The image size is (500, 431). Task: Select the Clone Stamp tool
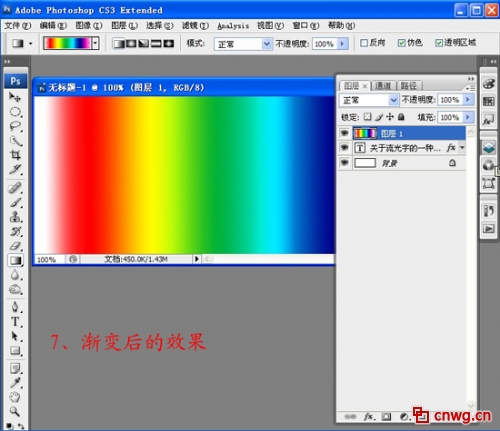pos(15,217)
